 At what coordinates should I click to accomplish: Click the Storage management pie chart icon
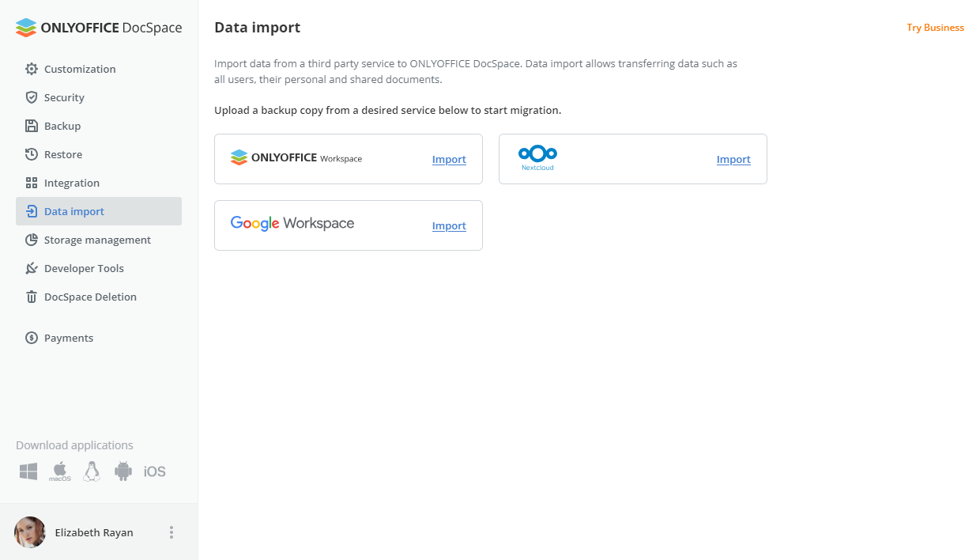[x=31, y=240]
